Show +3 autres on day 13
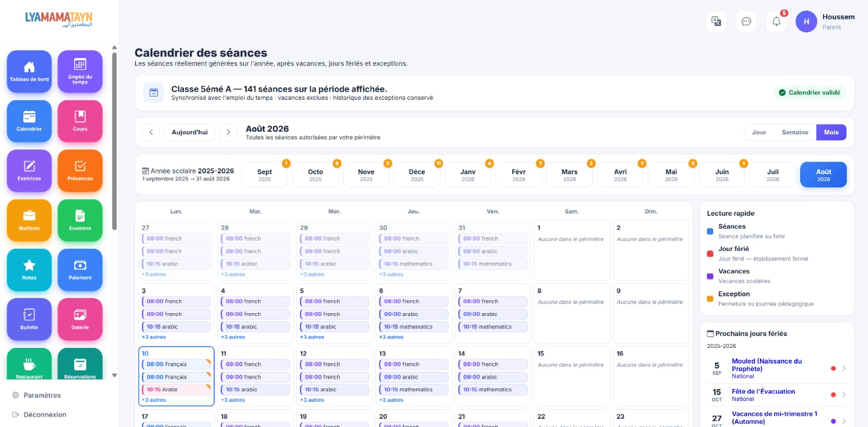 pyautogui.click(x=391, y=400)
